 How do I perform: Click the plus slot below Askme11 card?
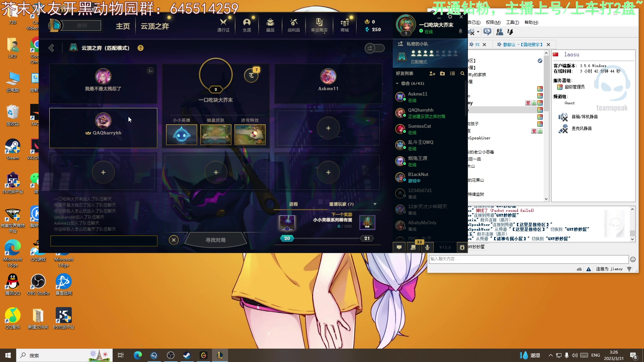[x=328, y=128]
